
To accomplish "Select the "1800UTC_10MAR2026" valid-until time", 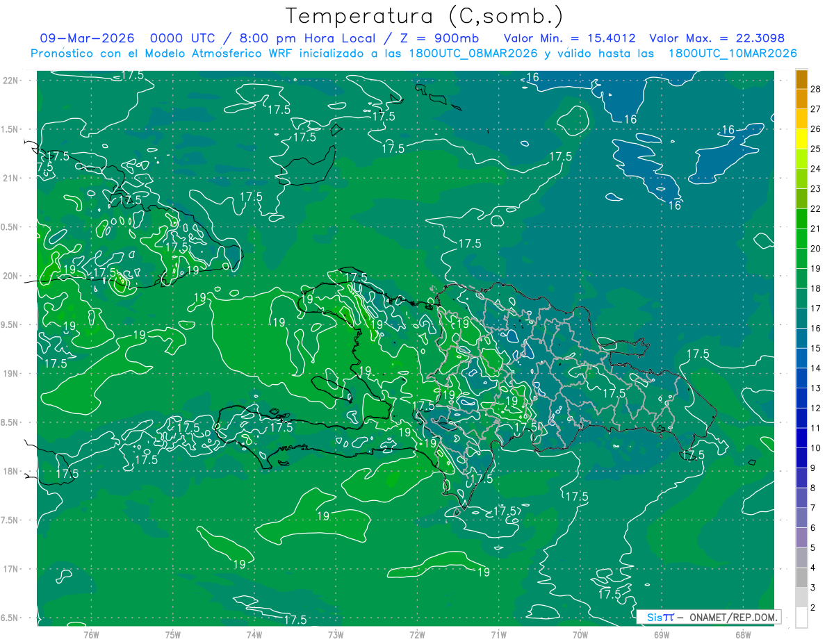I will (733, 53).
